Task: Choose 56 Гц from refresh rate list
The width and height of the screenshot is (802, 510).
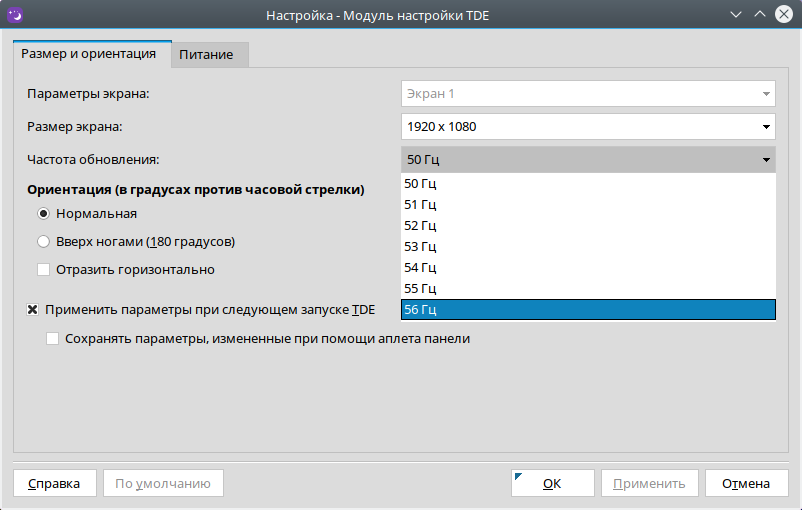Action: 588,310
